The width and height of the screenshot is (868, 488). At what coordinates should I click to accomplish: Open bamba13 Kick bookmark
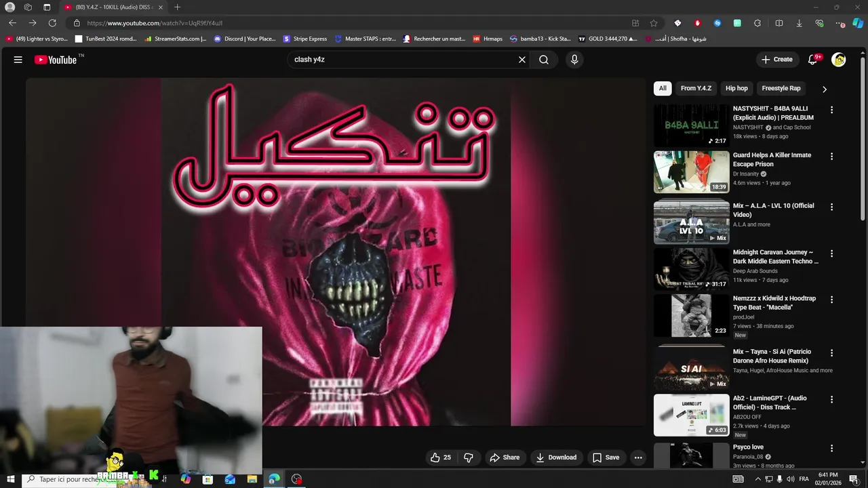(x=540, y=39)
